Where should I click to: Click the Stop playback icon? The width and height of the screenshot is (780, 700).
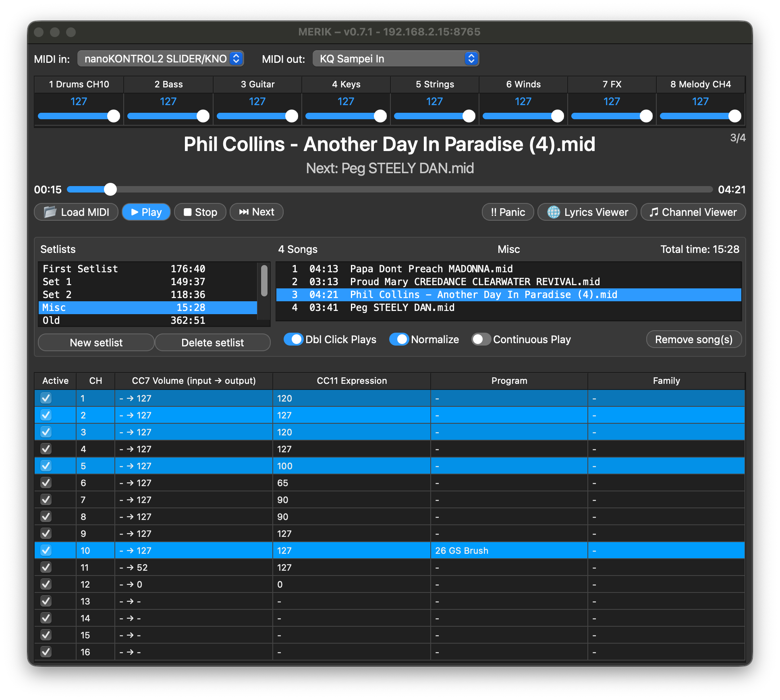(188, 212)
